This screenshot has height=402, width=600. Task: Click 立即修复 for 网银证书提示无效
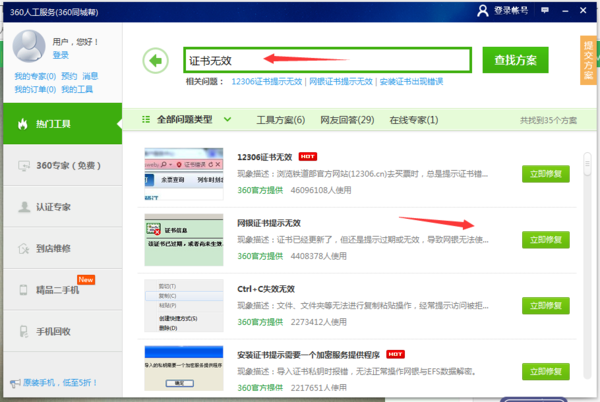click(x=545, y=239)
